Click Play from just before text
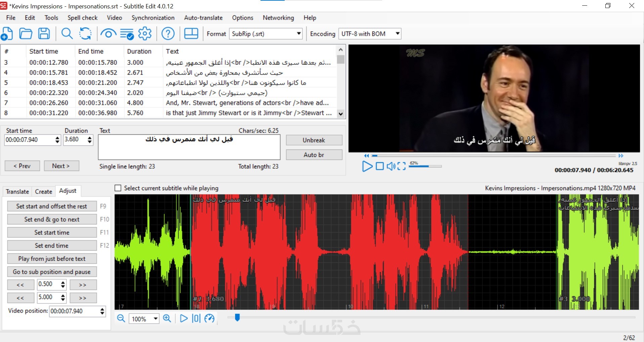 click(52, 259)
